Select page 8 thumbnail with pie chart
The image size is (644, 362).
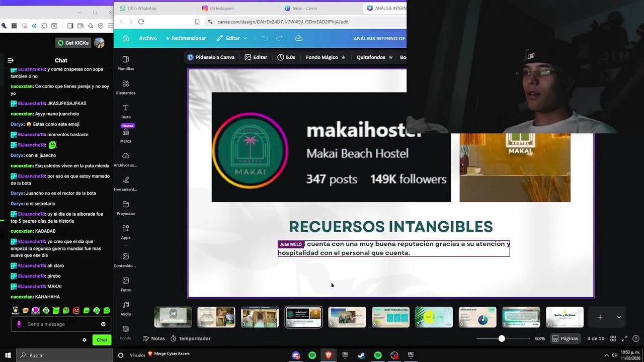tap(477, 317)
